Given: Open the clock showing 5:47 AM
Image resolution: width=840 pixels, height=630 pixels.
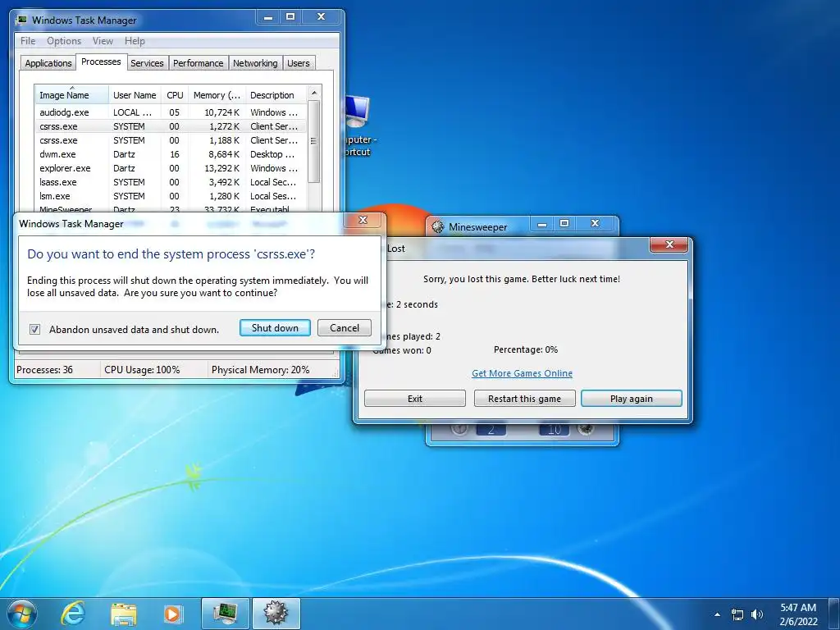Looking at the screenshot, I should click(x=798, y=614).
